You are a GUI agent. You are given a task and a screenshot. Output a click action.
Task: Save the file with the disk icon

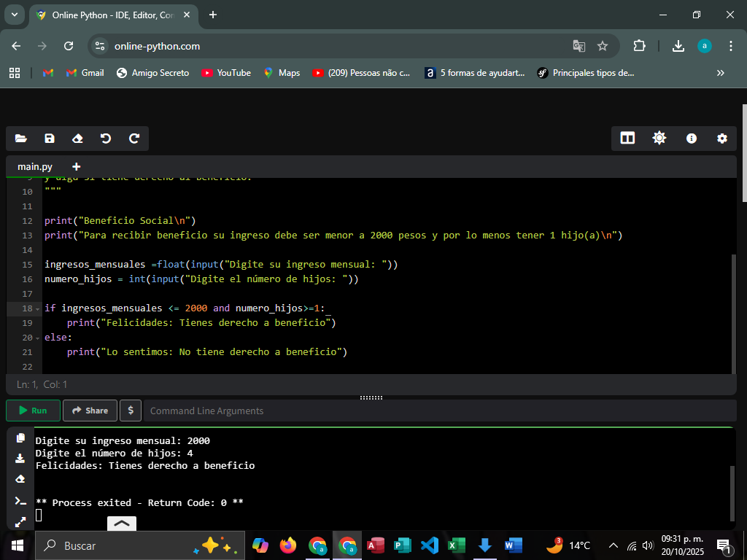[50, 139]
